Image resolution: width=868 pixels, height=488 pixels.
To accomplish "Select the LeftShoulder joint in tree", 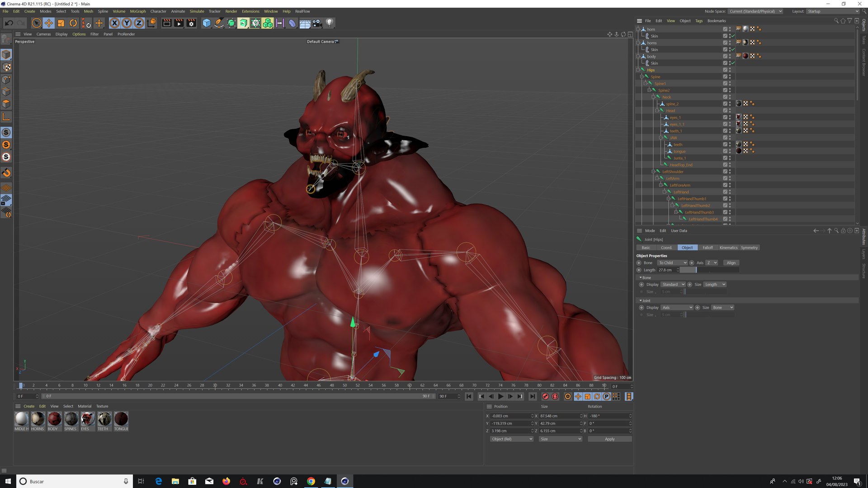I will 673,172.
